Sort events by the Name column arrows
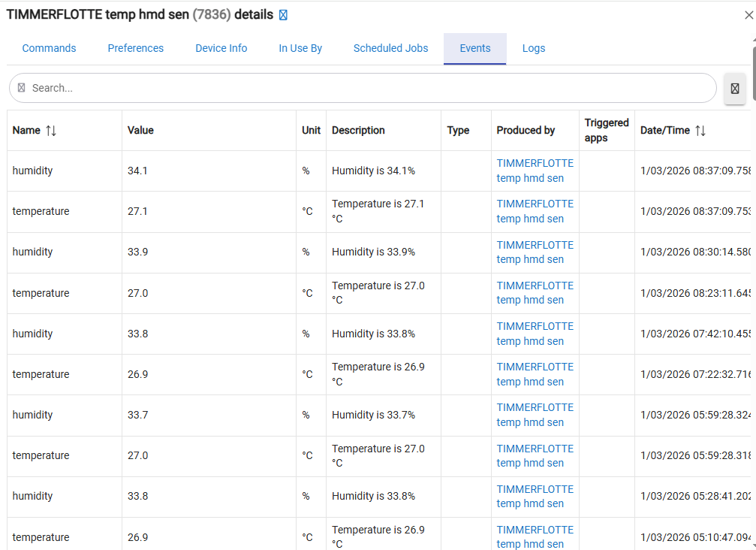The width and height of the screenshot is (756, 550). coord(51,131)
